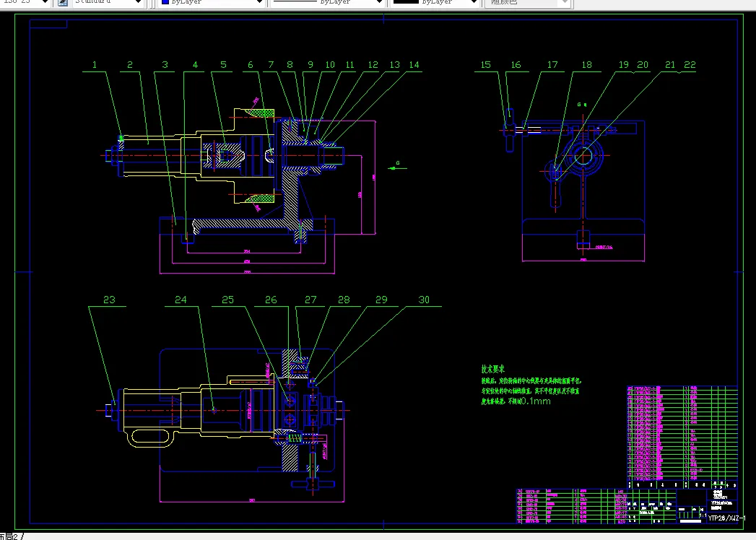The height and width of the screenshot is (540, 756).
Task: Click part balloon number 24
Action: click(181, 300)
